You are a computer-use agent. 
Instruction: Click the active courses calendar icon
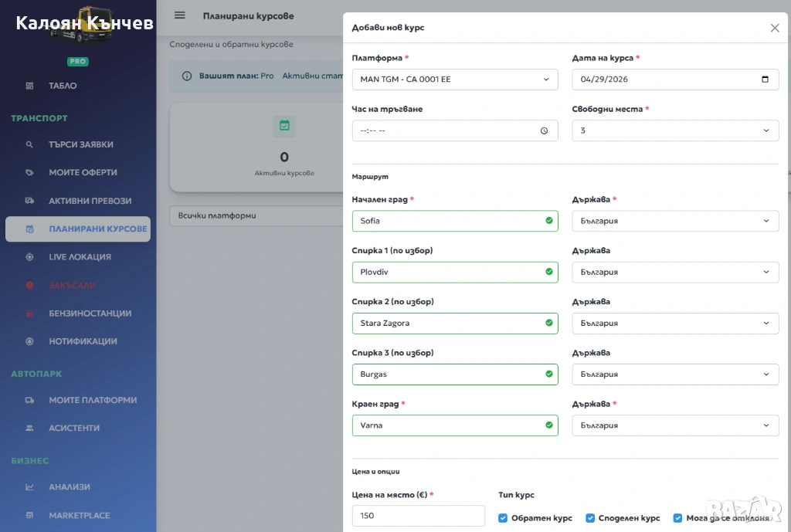point(284,126)
